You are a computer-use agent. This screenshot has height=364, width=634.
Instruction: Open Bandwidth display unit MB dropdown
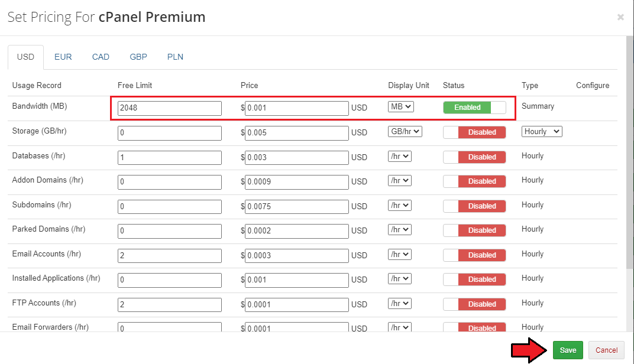click(x=401, y=107)
